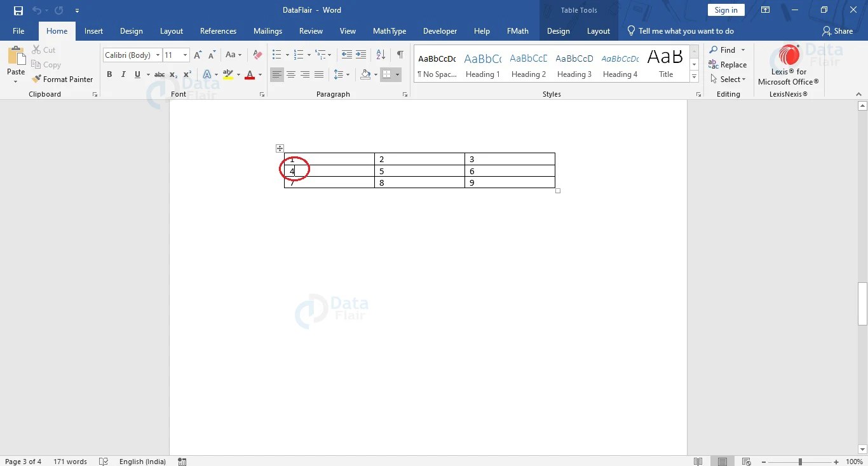Open the font name dropdown
Screen dimensions: 868x466
(158, 55)
